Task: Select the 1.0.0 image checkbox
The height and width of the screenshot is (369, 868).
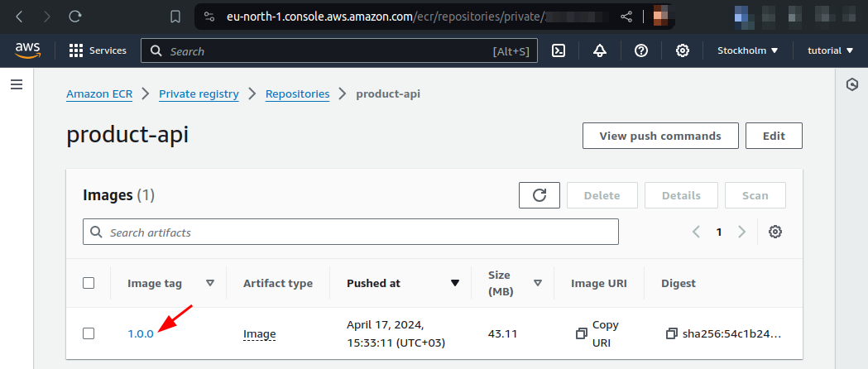Action: click(89, 333)
